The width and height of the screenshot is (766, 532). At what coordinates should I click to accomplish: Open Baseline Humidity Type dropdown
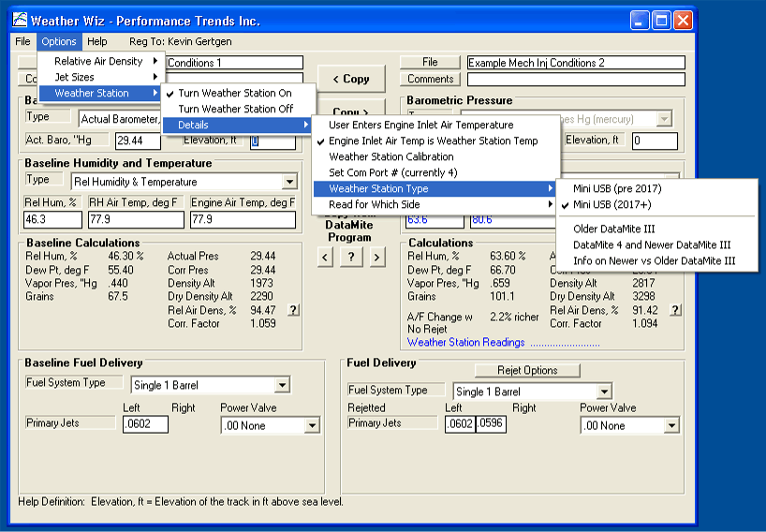289,182
